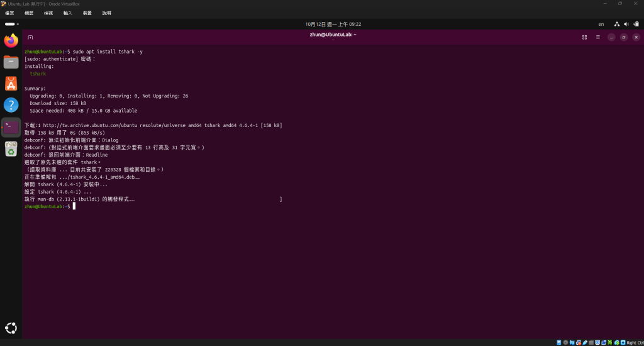
Task: Open the Trash icon in the dock
Action: (11, 148)
